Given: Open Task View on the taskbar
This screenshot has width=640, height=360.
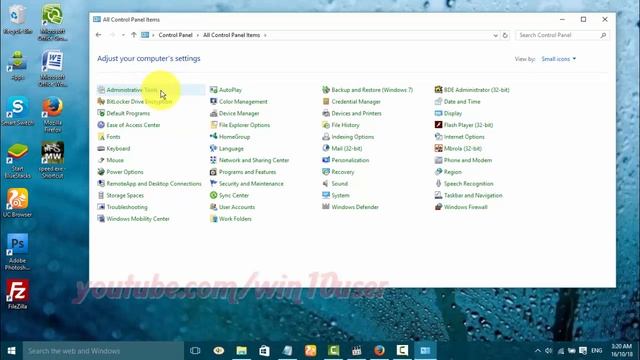Looking at the screenshot, I should (195, 351).
